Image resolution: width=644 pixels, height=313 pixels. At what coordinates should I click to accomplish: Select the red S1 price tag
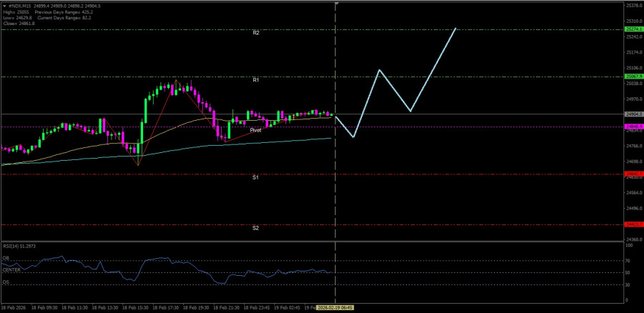[632, 174]
